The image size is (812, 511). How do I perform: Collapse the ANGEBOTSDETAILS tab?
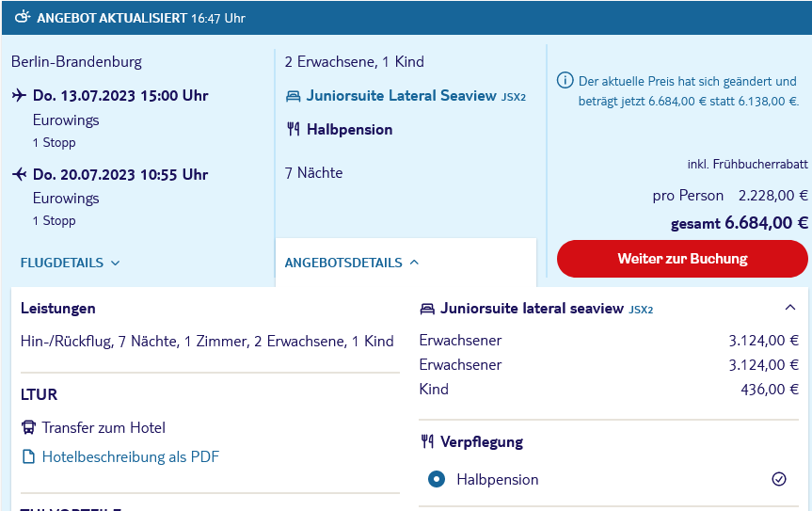[352, 263]
